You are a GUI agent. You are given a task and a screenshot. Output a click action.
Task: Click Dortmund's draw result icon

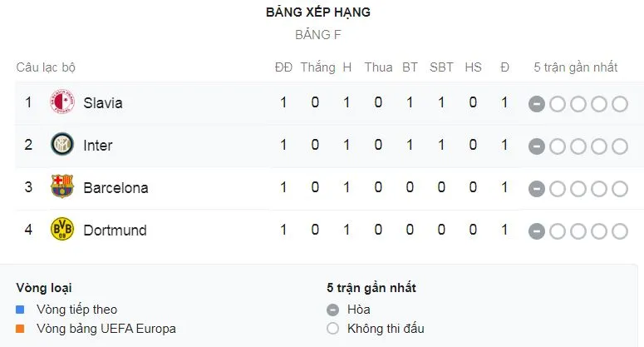pos(537,231)
